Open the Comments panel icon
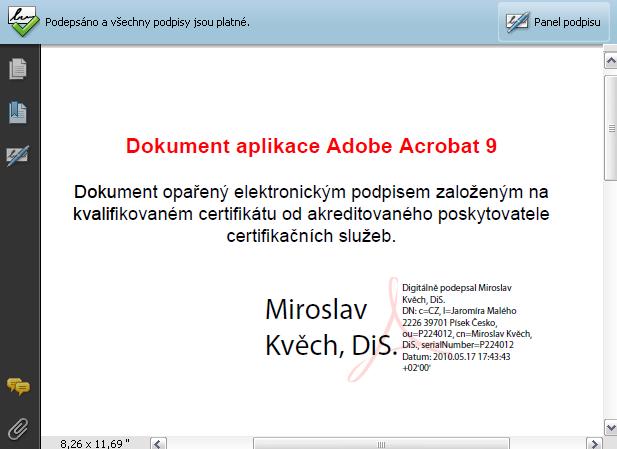The image size is (617, 449). coord(18,386)
